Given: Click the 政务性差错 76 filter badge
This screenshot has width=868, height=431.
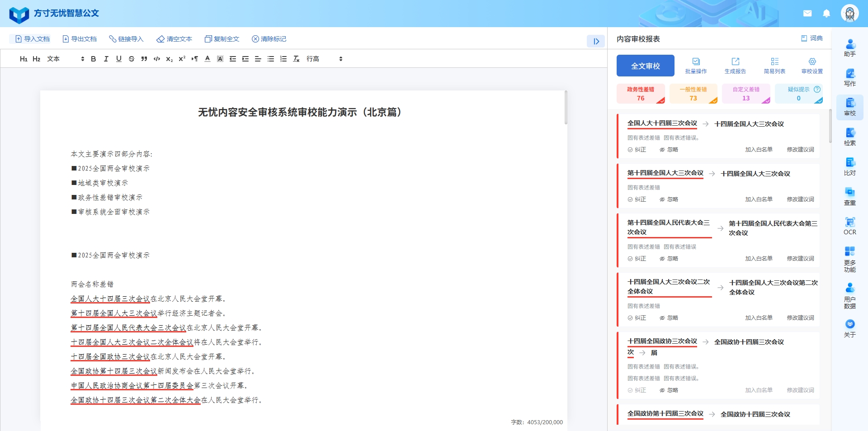Looking at the screenshot, I should pos(641,93).
